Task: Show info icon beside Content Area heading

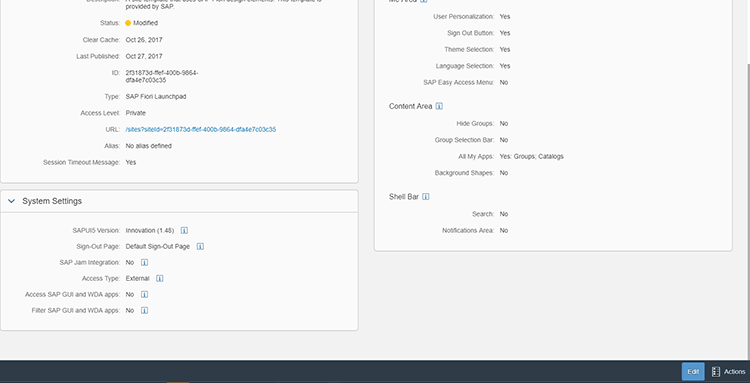Action: [x=439, y=106]
